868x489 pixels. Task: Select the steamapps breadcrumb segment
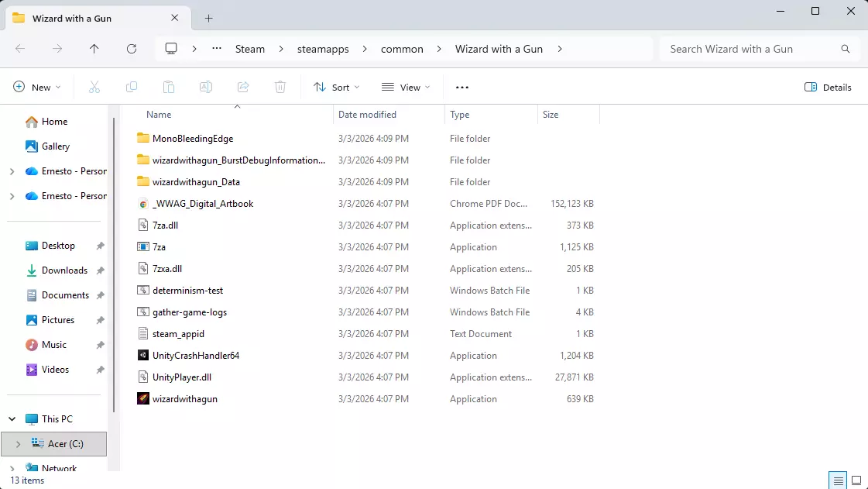coord(323,49)
